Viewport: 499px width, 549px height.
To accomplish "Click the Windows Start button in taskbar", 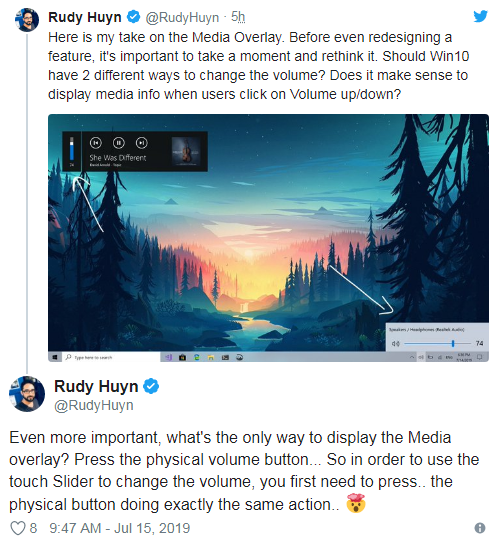I will pyautogui.click(x=55, y=357).
